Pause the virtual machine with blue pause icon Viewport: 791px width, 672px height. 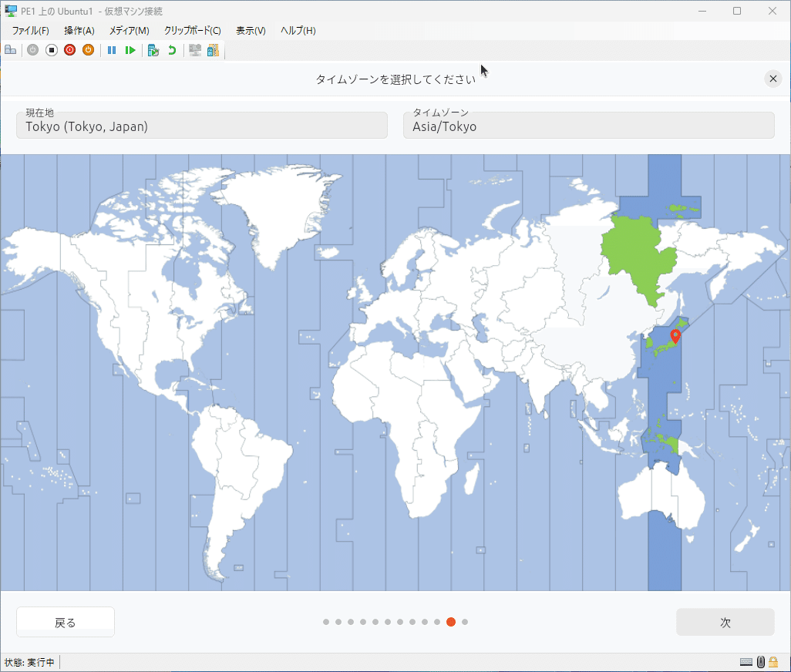(x=112, y=50)
